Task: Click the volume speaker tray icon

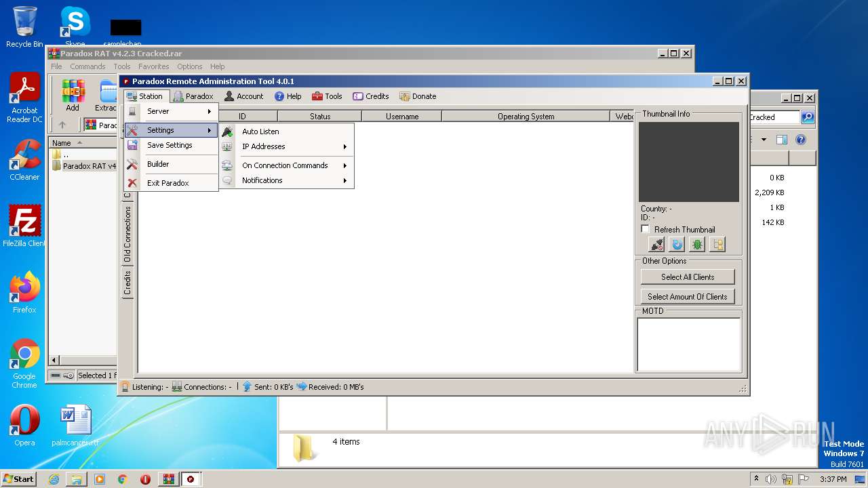Action: point(770,479)
